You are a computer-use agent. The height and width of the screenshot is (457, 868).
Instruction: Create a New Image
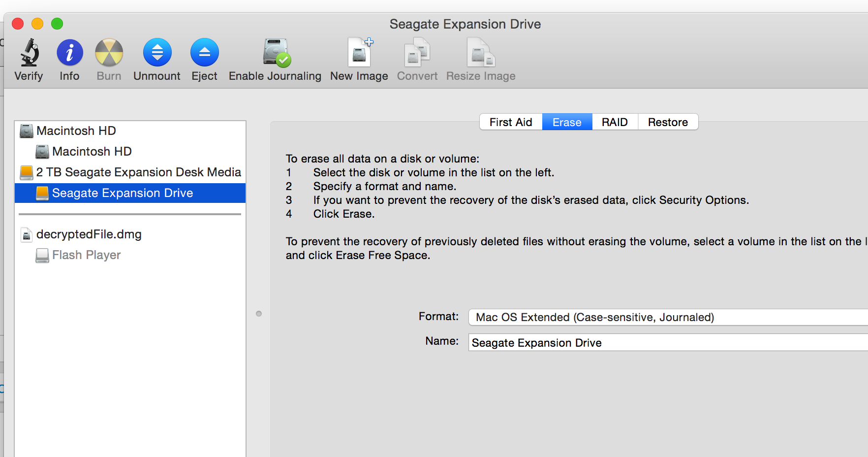(x=360, y=52)
